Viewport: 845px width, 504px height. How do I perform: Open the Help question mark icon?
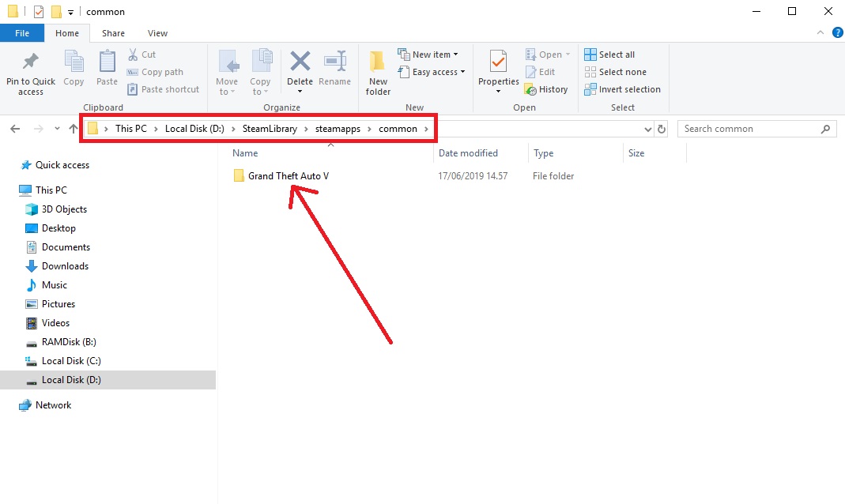click(x=837, y=33)
